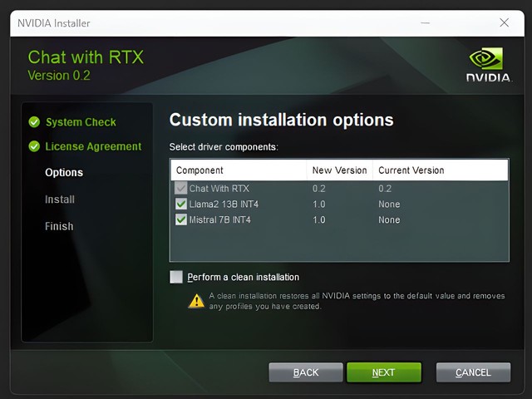The image size is (532, 399).
Task: Click the Version 0.2 subtitle
Action: (x=59, y=76)
